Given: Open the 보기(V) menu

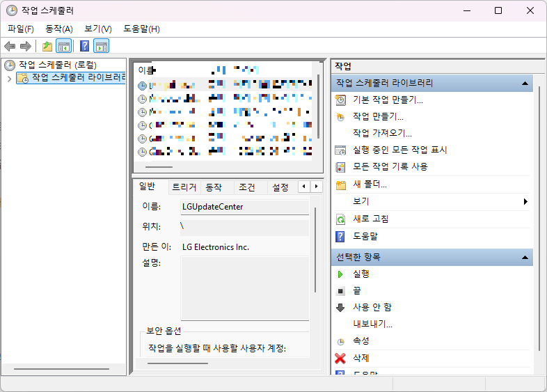Looking at the screenshot, I should point(98,29).
